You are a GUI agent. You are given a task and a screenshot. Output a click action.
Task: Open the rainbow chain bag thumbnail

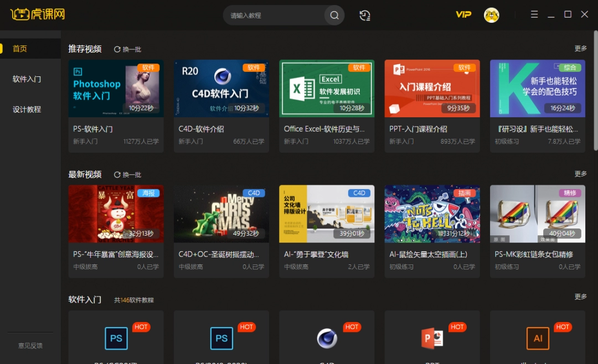pyautogui.click(x=538, y=214)
